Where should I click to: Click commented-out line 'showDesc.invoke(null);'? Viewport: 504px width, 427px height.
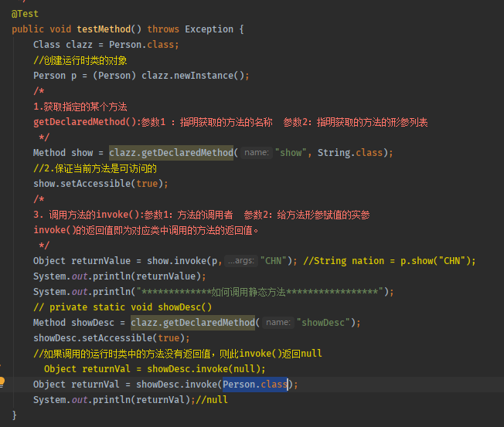pos(155,369)
